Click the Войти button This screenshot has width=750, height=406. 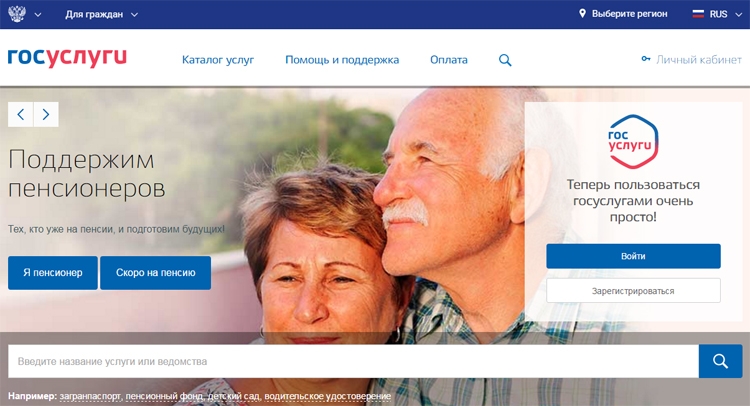tap(633, 256)
